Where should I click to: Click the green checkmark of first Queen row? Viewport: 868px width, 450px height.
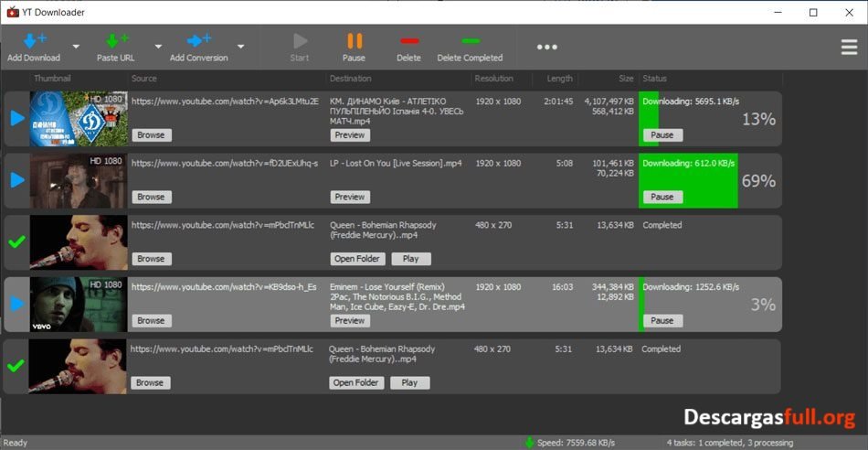pyautogui.click(x=17, y=241)
